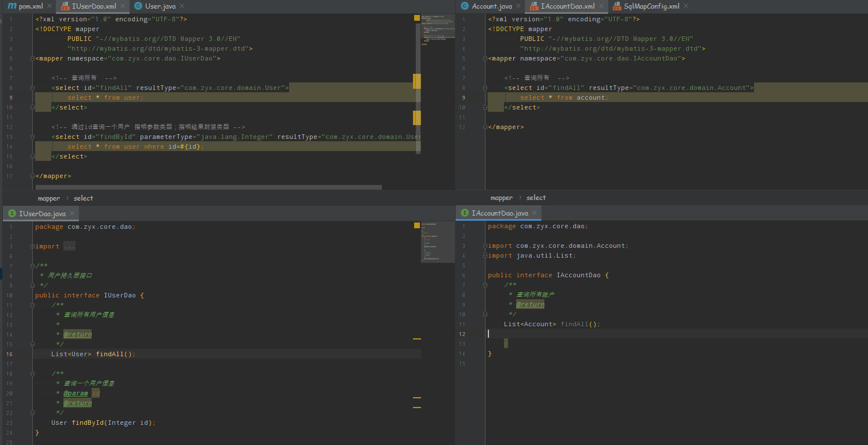Image resolution: width=868 pixels, height=445 pixels.
Task: Open the User.java editor tab
Action: point(159,6)
